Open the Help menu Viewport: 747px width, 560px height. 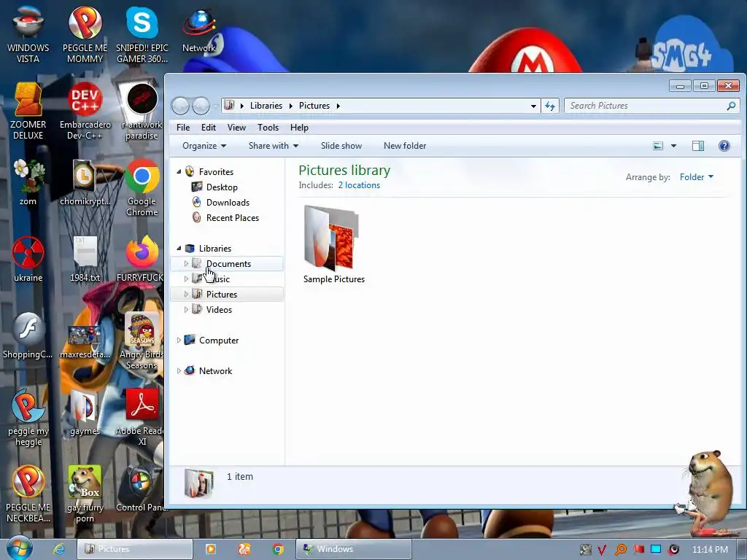tap(299, 128)
